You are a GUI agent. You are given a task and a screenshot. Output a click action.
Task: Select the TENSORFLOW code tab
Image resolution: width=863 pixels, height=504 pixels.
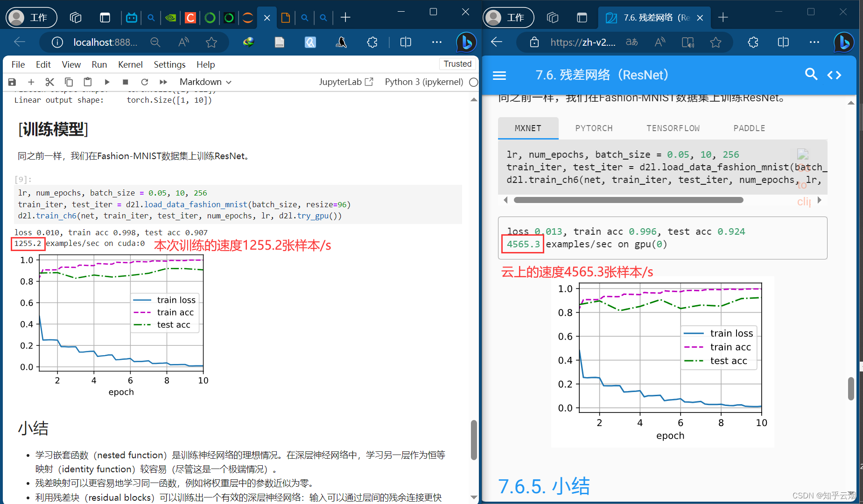click(673, 128)
